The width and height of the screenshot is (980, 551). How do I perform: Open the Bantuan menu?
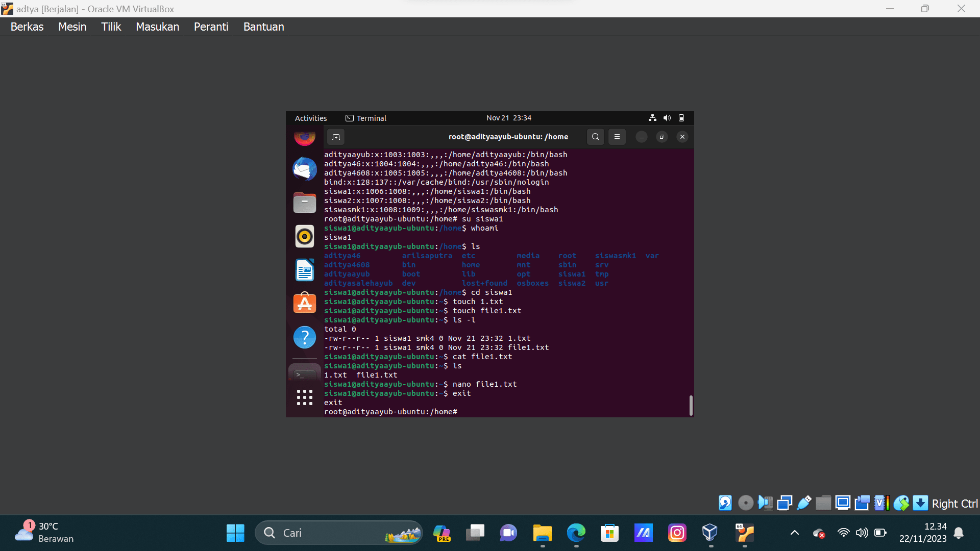pos(263,27)
